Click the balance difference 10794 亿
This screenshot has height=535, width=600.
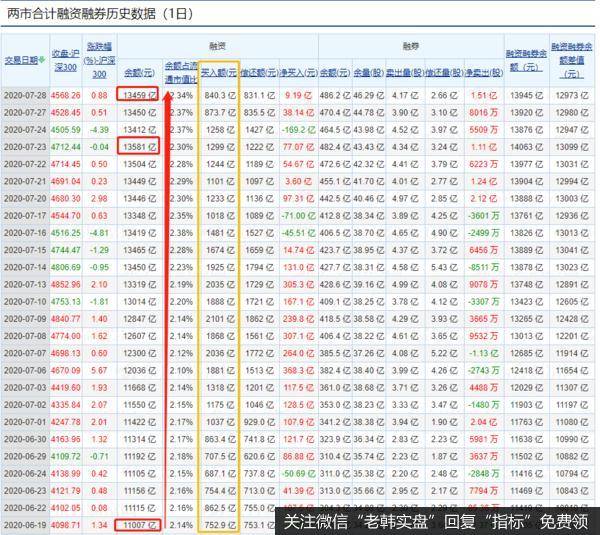(x=572, y=474)
